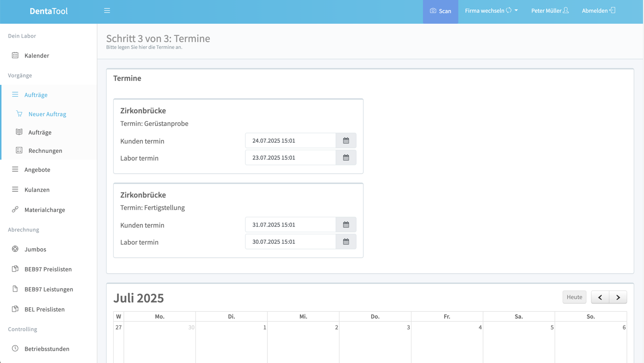Click Abmelden to log out

598,11
